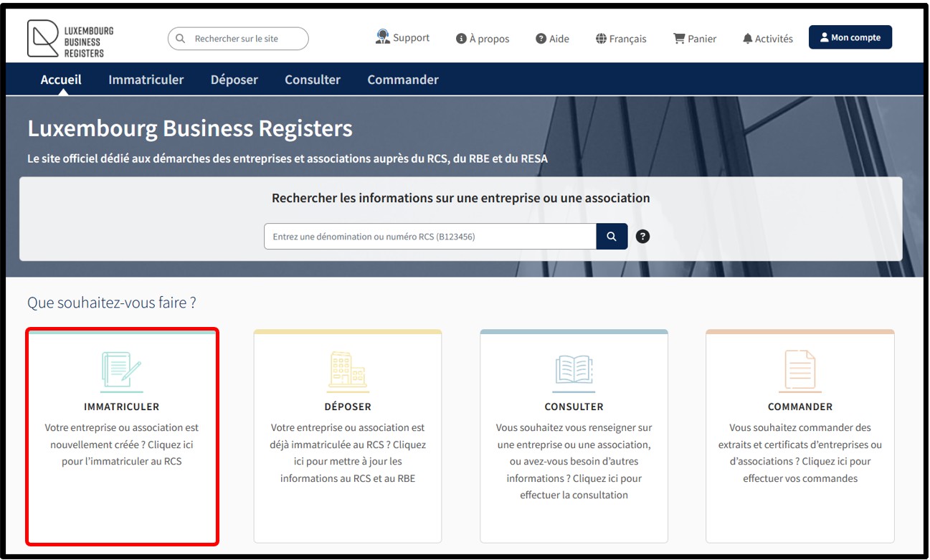Click the question mark help icon near search
930x560 pixels.
643,237
